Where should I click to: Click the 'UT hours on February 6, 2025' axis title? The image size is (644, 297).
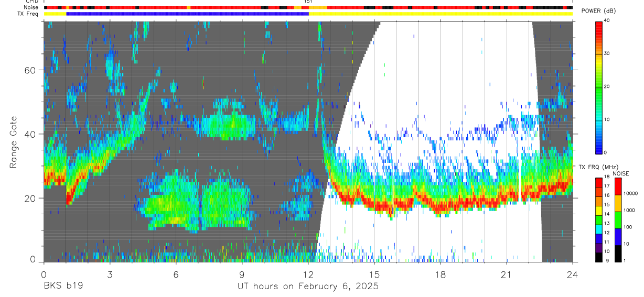308,287
